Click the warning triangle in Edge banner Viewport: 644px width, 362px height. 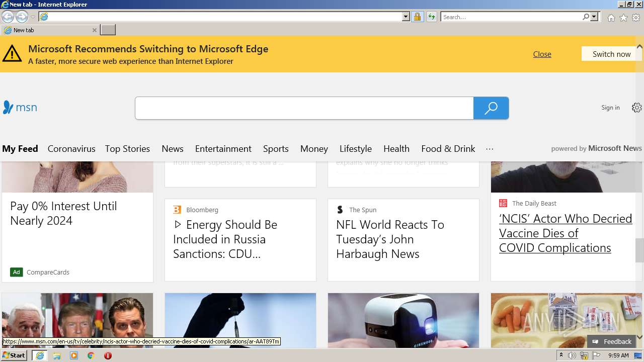pyautogui.click(x=12, y=54)
